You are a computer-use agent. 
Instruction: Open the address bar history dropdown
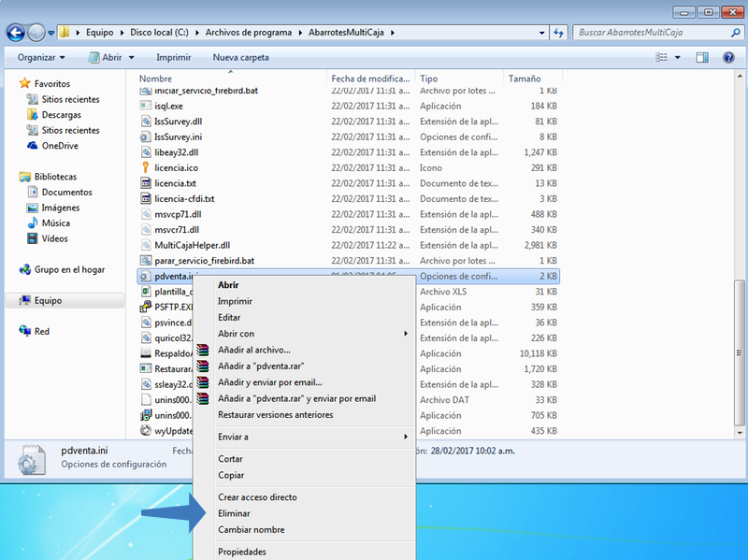point(541,33)
